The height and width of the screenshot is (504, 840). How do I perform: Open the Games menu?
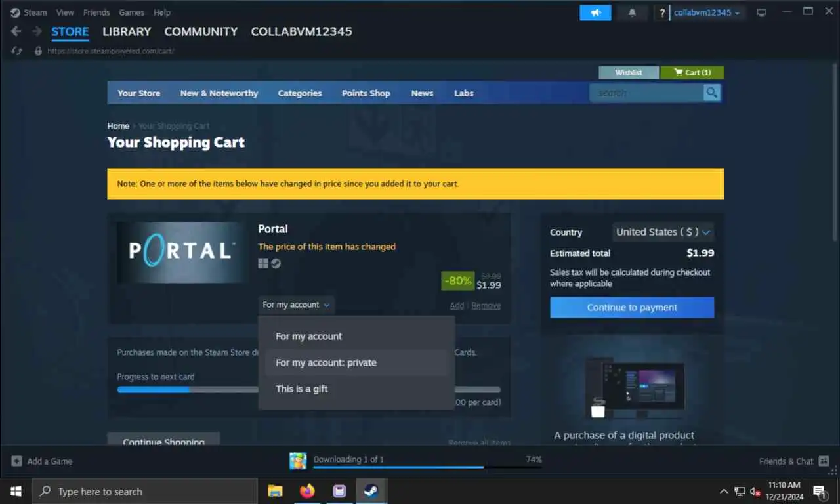(x=132, y=12)
